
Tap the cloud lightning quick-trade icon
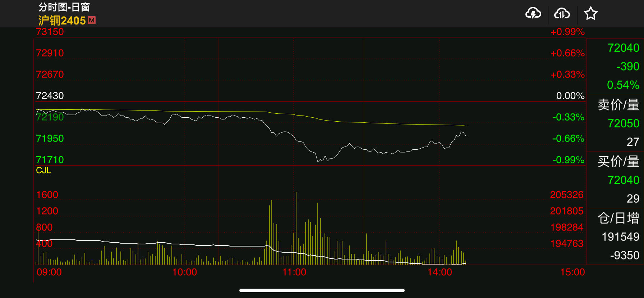click(533, 14)
